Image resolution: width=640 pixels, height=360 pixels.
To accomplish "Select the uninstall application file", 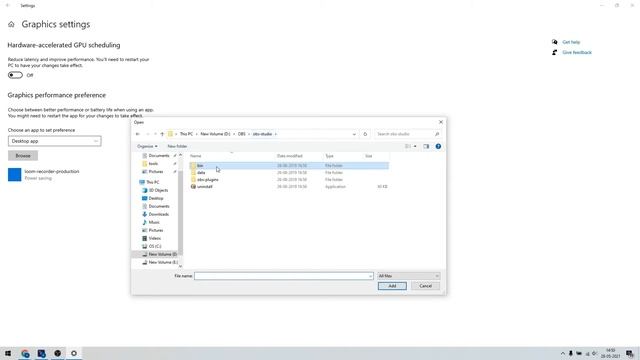I will tap(289, 187).
